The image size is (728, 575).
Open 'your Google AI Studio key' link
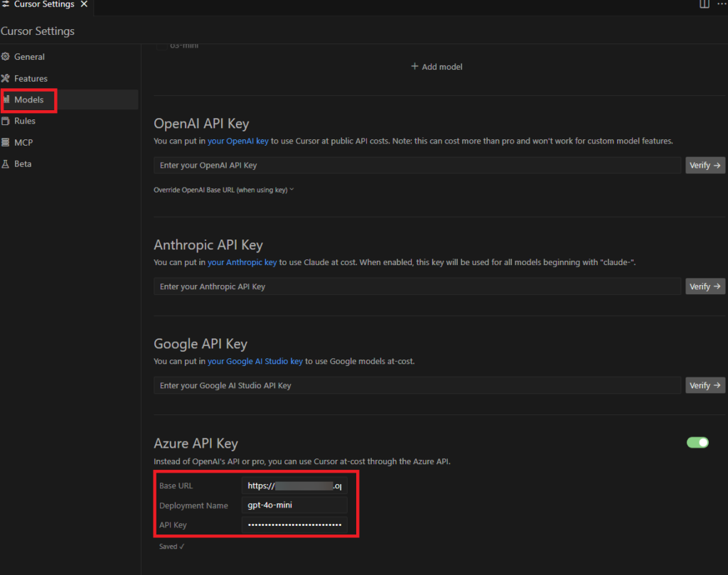tap(255, 362)
